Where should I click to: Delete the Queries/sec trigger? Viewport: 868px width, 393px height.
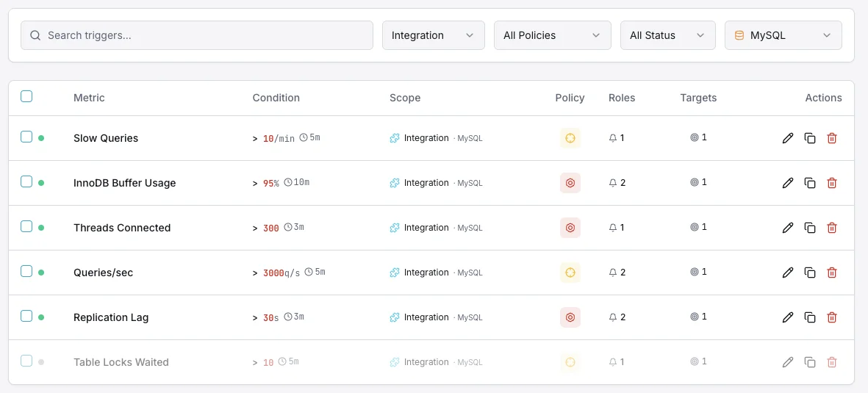coord(831,273)
